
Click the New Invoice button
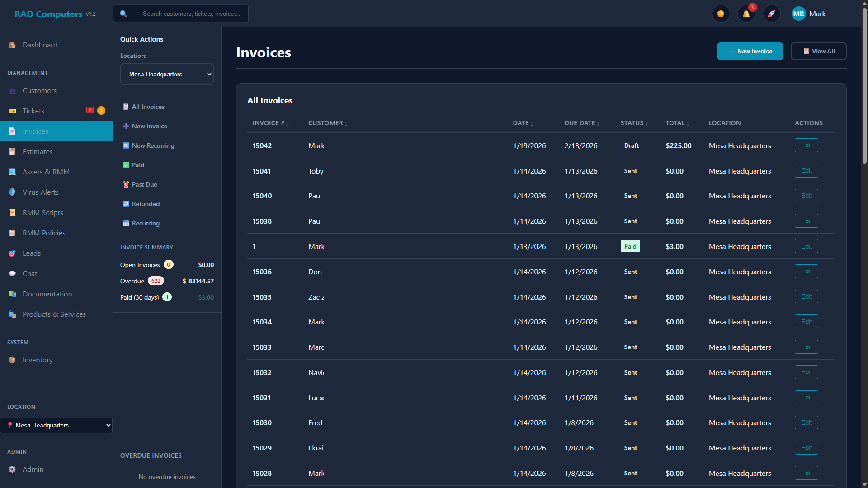coord(750,51)
